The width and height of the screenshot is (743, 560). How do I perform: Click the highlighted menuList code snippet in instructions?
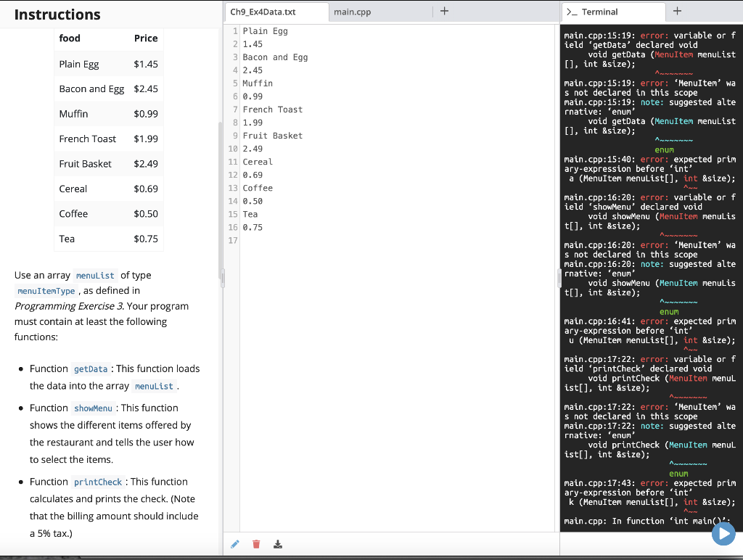(95, 275)
